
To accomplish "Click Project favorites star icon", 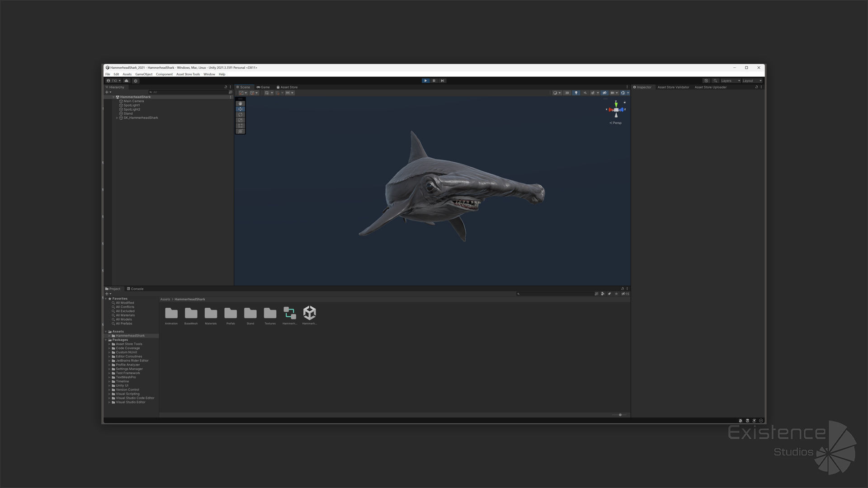I will tap(616, 294).
